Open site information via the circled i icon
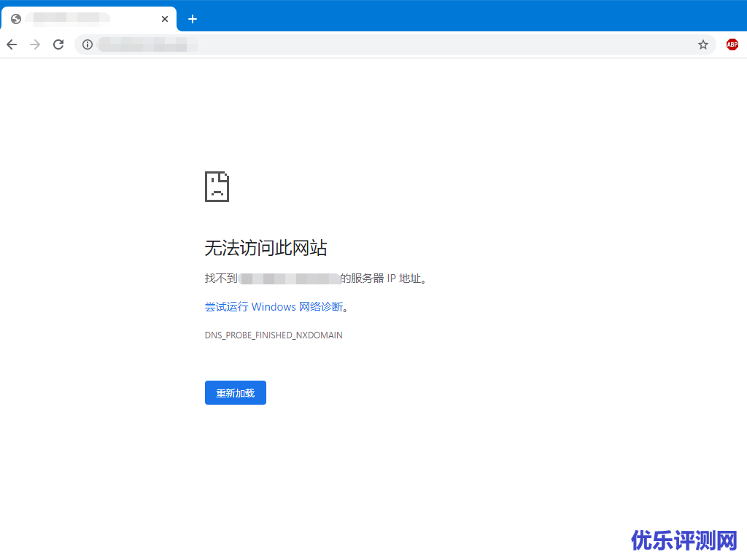The width and height of the screenshot is (747, 560). click(x=88, y=44)
